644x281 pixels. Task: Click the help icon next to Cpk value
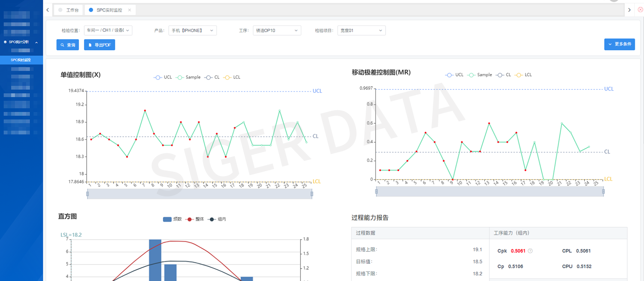pyautogui.click(x=530, y=251)
